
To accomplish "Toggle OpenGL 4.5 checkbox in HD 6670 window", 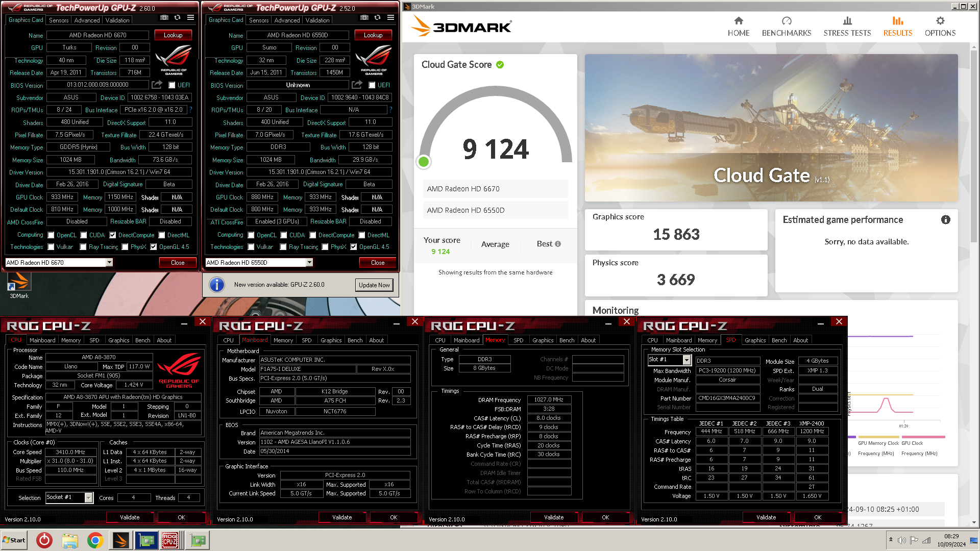I will [154, 247].
